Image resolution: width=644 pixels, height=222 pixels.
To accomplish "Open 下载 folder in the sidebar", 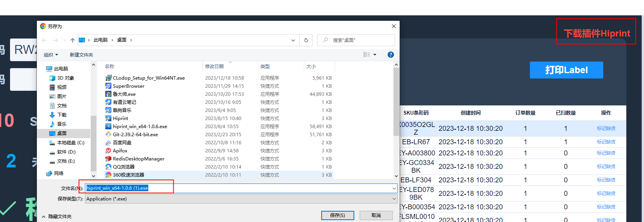I will coord(58,115).
